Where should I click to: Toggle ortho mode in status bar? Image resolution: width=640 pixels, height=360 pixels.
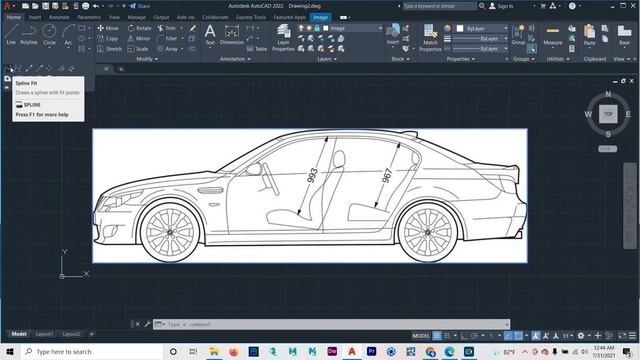(x=464, y=336)
